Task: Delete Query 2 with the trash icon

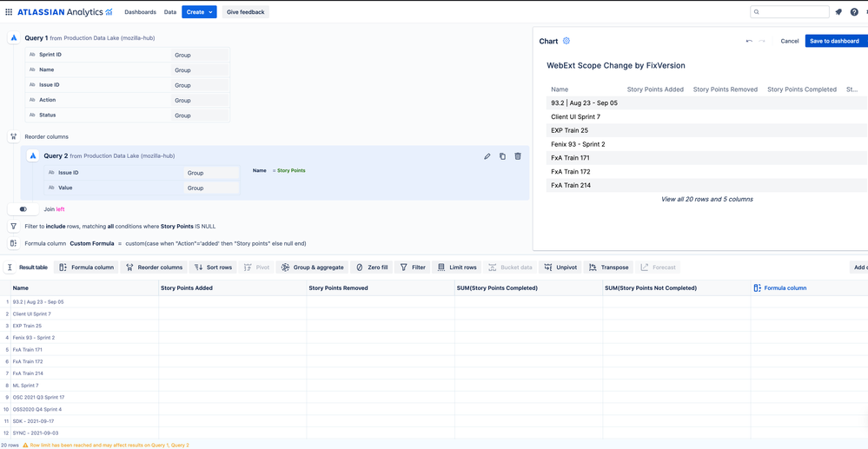Action: (518, 156)
